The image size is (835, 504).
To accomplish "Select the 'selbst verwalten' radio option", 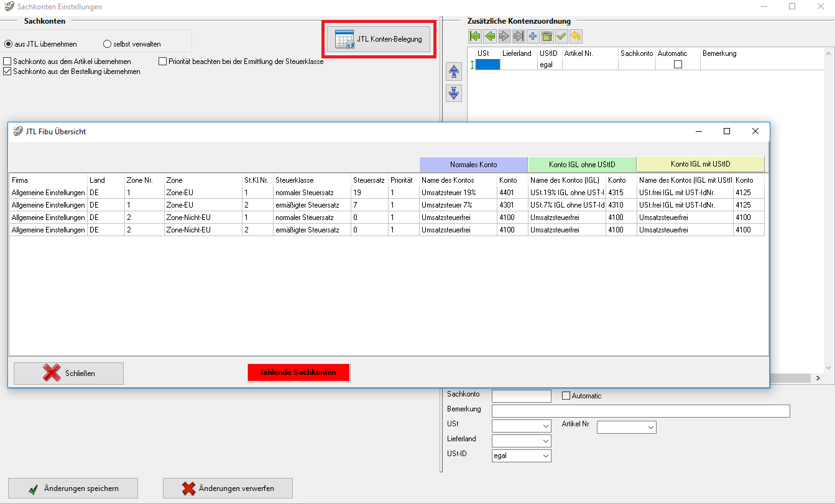I will 107,44.
